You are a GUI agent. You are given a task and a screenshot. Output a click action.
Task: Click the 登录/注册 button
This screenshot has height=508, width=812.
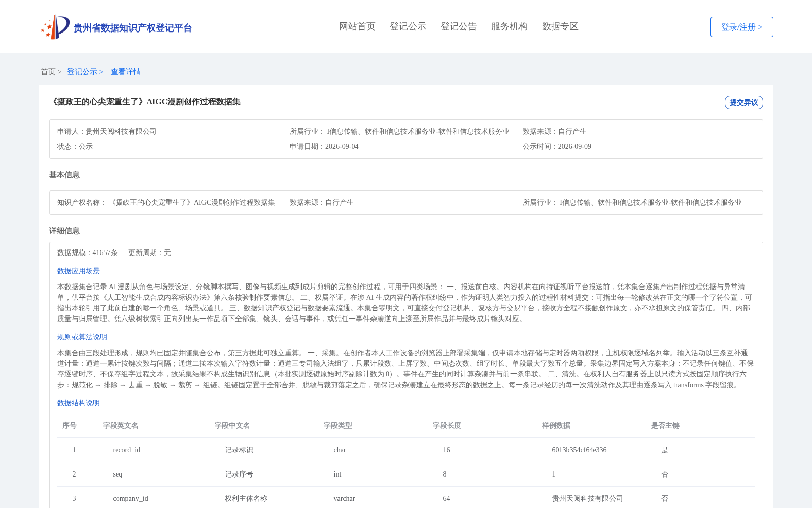coord(742,27)
